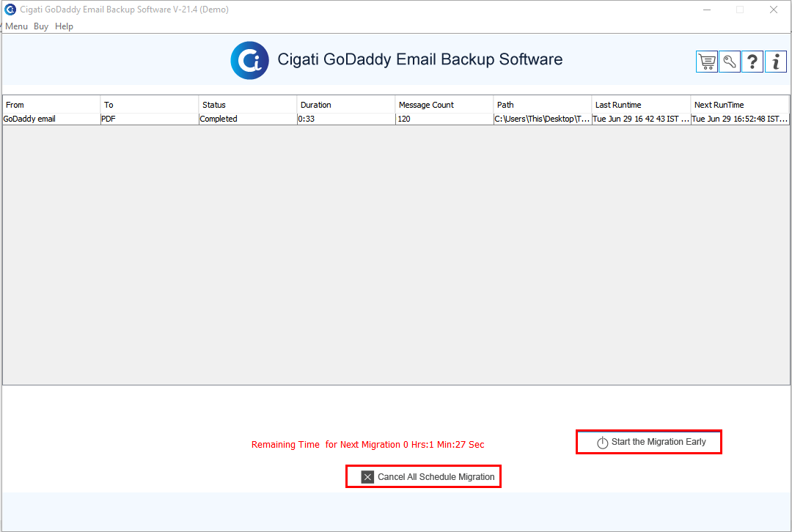Click the Completed status cell
This screenshot has height=532, width=792.
(x=248, y=119)
